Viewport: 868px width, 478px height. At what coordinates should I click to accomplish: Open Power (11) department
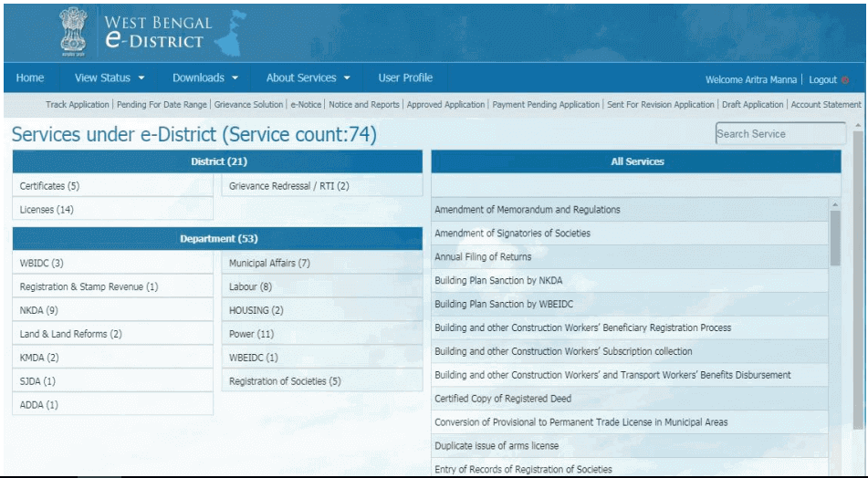(322, 334)
